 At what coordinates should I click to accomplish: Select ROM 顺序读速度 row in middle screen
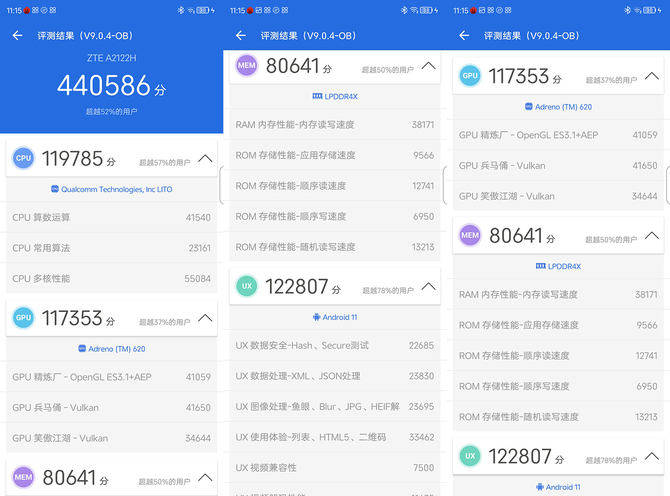[335, 186]
